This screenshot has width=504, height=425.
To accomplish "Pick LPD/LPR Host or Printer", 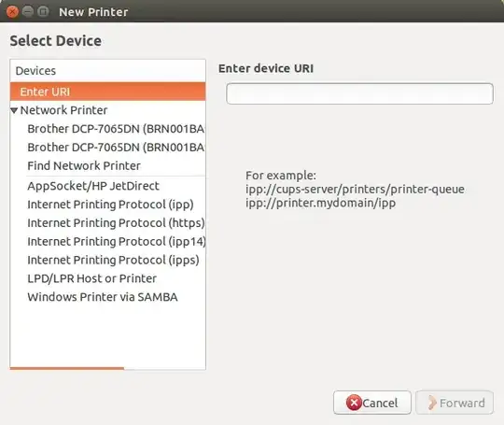I will [91, 278].
